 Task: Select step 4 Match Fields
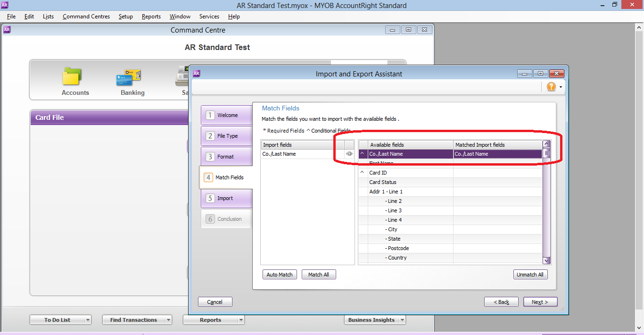(x=226, y=177)
